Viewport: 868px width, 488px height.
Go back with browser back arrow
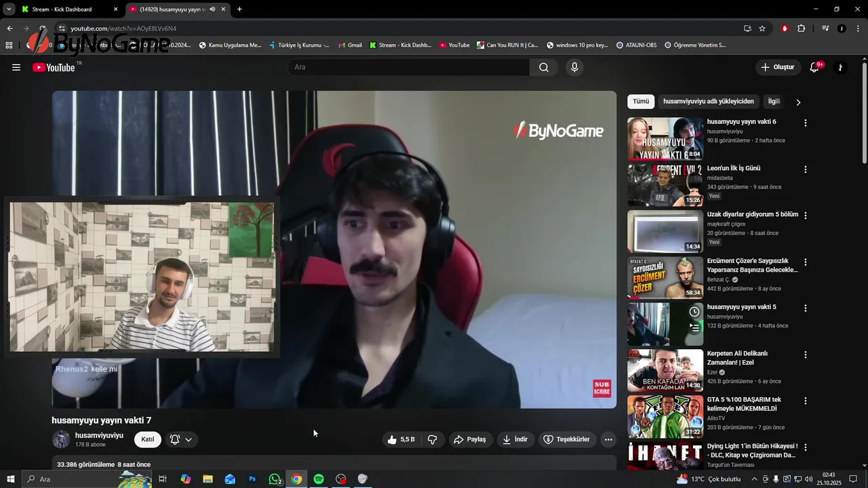9,28
